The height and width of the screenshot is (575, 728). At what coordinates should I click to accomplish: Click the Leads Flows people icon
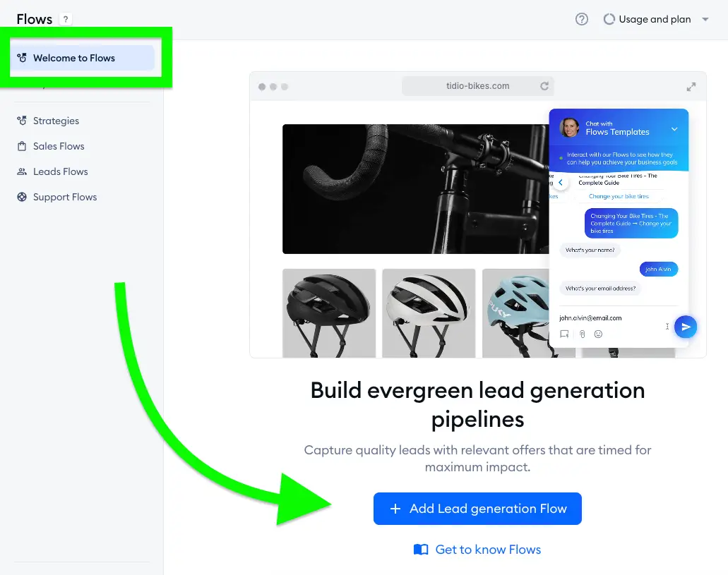tap(22, 171)
